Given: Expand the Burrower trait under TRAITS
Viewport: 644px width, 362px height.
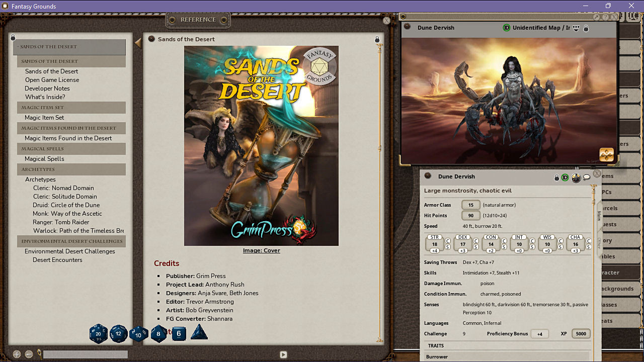Looking at the screenshot, I should tap(437, 356).
